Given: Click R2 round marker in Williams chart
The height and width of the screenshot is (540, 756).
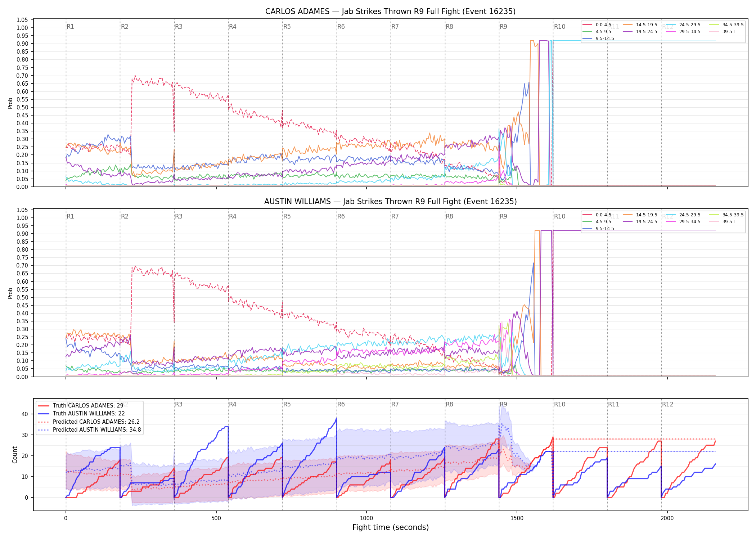Looking at the screenshot, I should click(125, 216).
